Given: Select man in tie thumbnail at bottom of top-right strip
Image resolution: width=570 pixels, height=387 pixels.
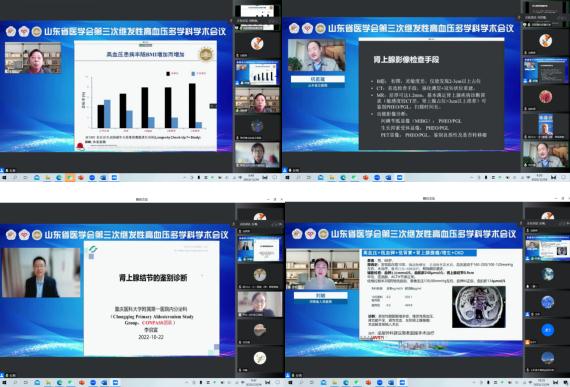Looking at the screenshot, I should [546, 154].
